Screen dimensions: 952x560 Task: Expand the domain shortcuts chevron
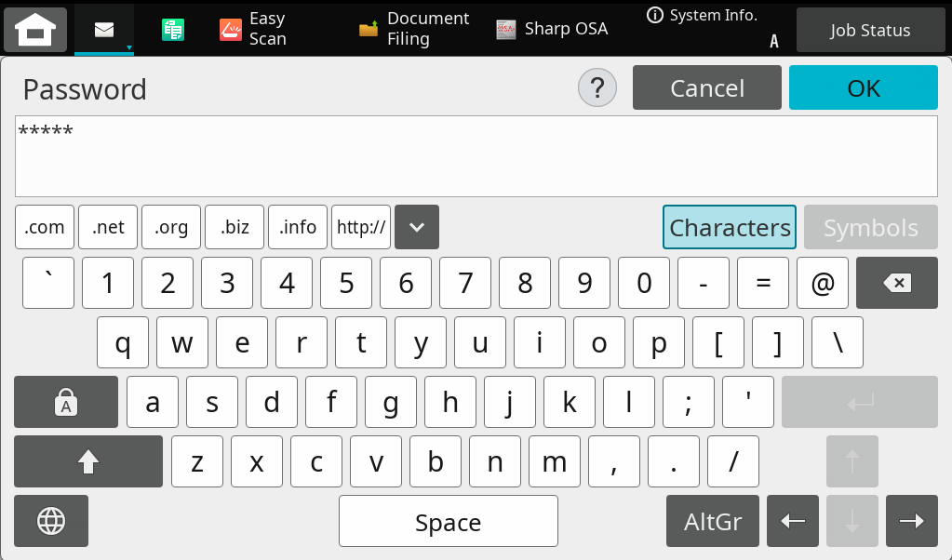click(x=417, y=227)
